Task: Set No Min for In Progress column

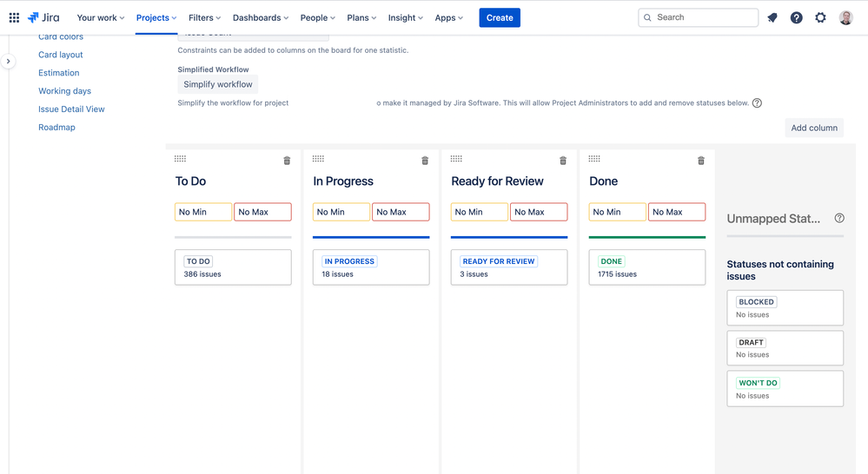Action: [x=341, y=212]
